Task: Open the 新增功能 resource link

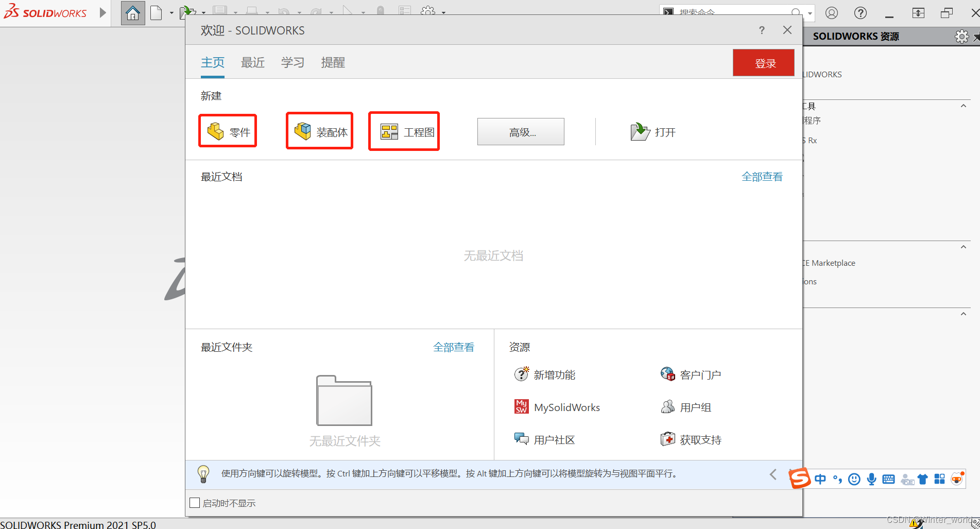Action: point(545,374)
